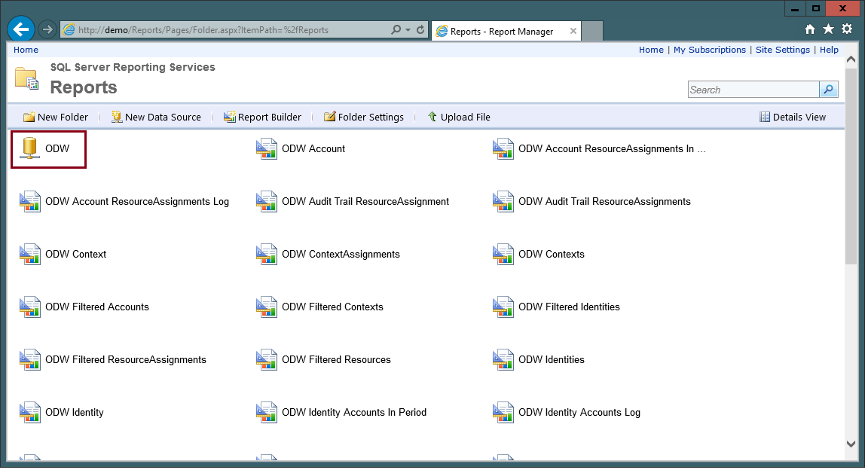Viewport: 868px width, 470px height.
Task: Click the scrollbar down arrow
Action: (x=851, y=444)
